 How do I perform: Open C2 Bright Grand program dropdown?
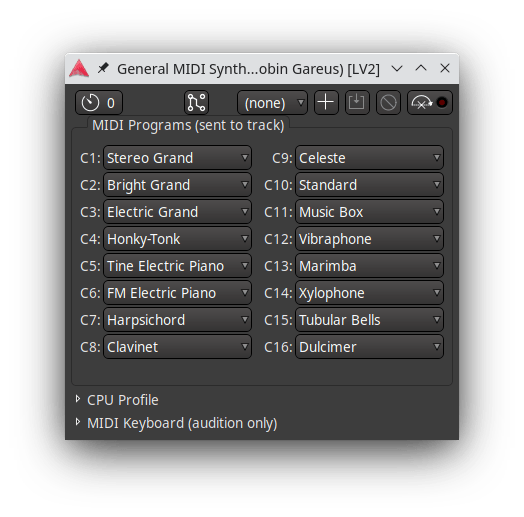click(177, 185)
